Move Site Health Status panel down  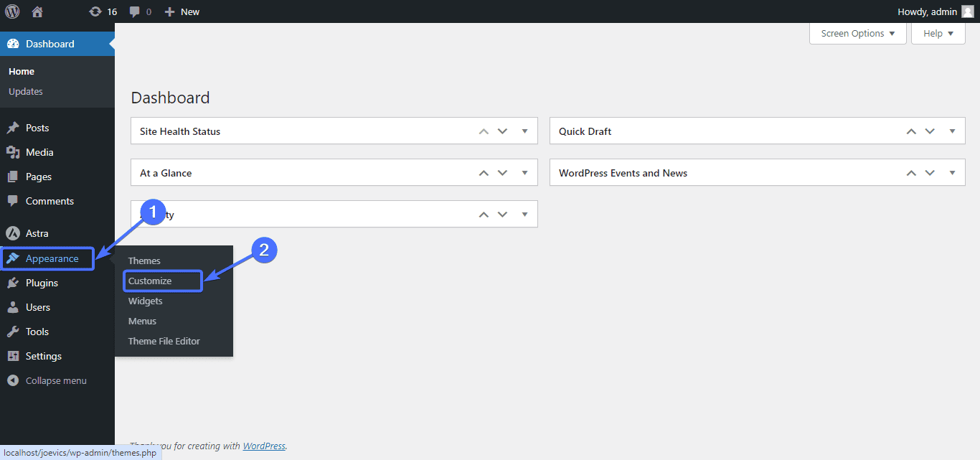pos(503,131)
